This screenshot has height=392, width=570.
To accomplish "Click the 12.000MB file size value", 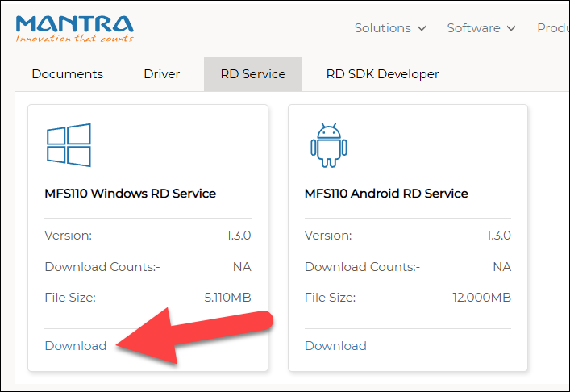I will [x=481, y=298].
